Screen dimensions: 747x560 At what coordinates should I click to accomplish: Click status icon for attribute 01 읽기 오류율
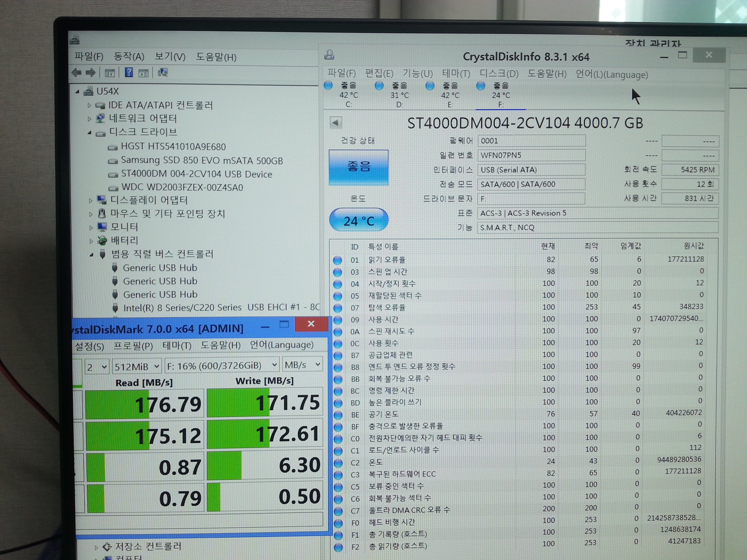click(x=337, y=260)
